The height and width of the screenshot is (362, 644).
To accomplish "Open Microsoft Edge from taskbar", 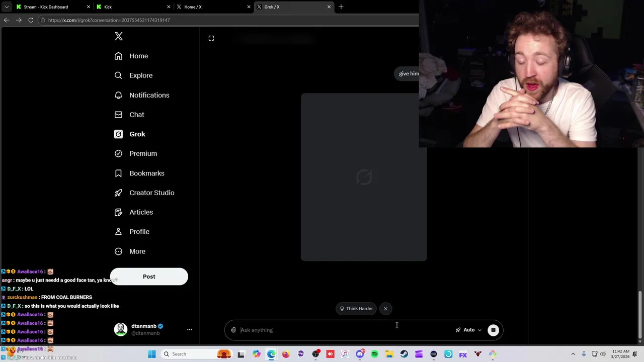I will tap(271, 354).
